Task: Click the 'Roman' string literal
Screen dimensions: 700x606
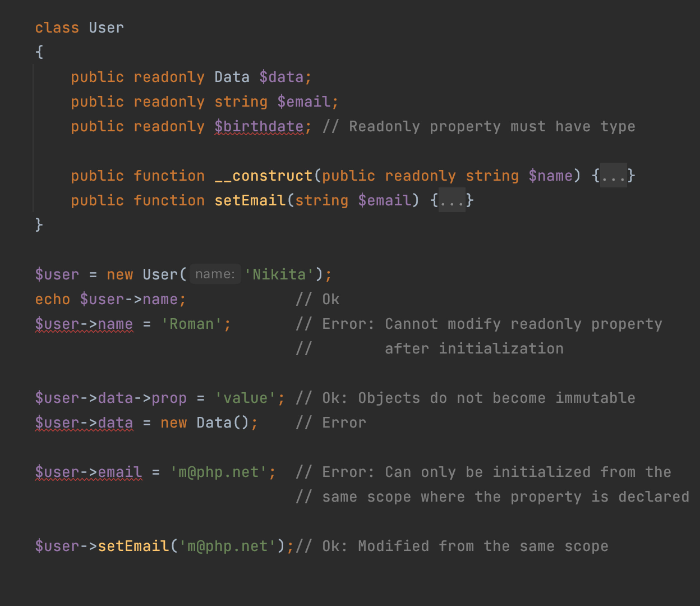Action: tap(192, 324)
